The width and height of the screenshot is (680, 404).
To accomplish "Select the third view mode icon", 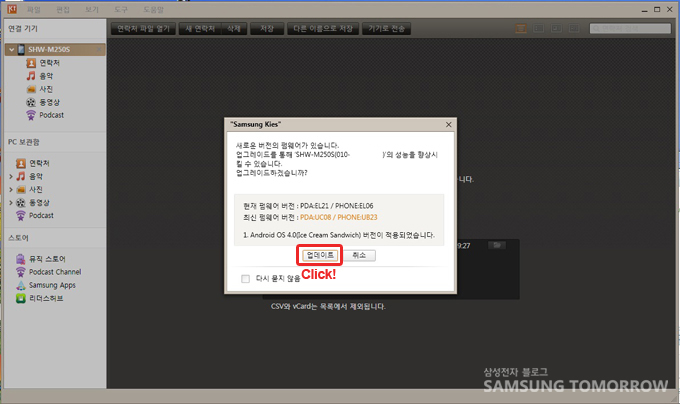I will [x=556, y=29].
